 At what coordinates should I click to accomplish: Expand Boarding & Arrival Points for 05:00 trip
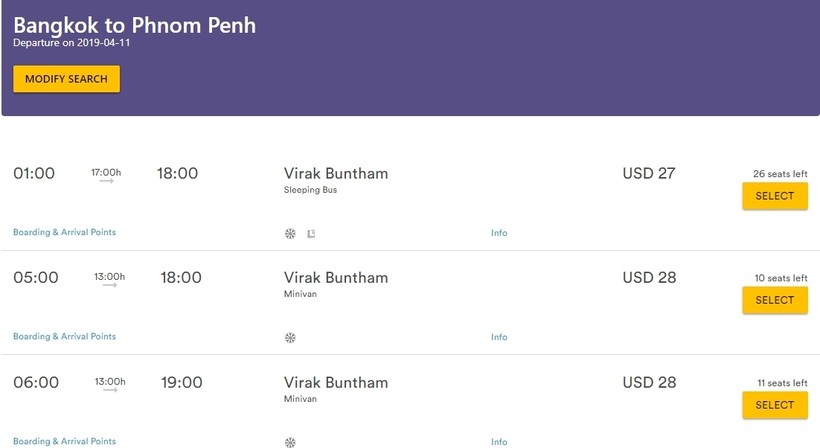64,337
